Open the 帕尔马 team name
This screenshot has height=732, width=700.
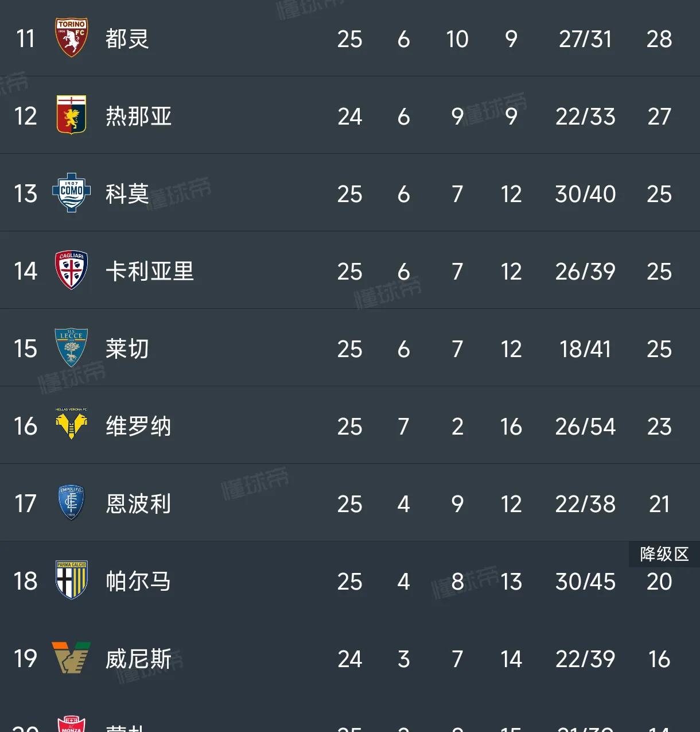(x=138, y=582)
